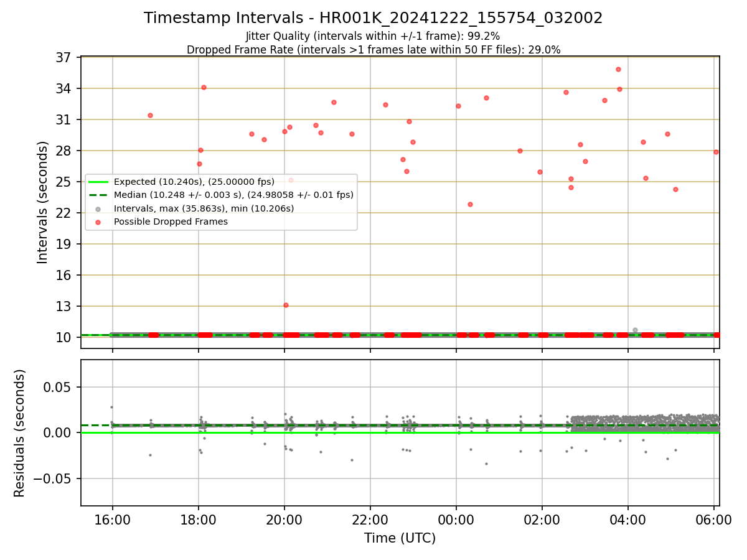Select the 'Jitter Quality' 99.2% subtitle line
The height and width of the screenshot is (560, 747).
pos(373,36)
